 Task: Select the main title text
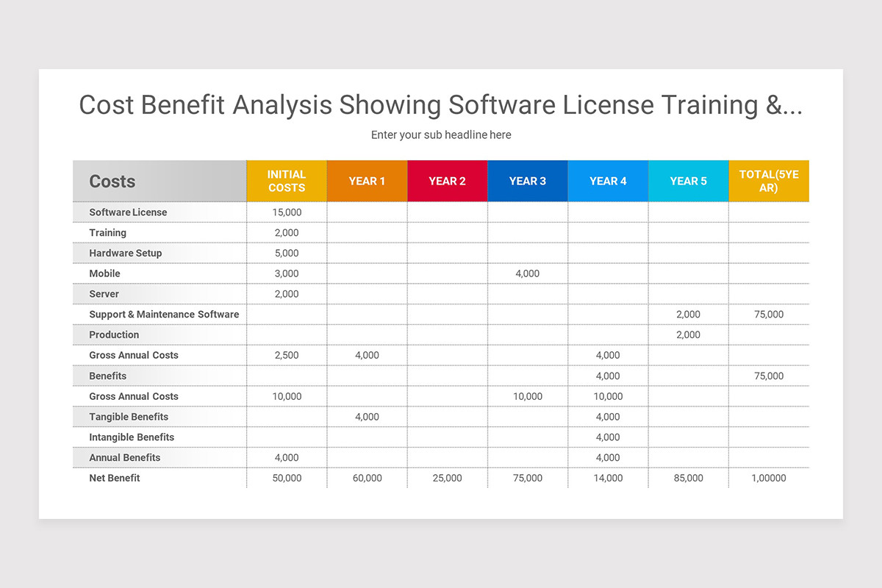click(441, 105)
